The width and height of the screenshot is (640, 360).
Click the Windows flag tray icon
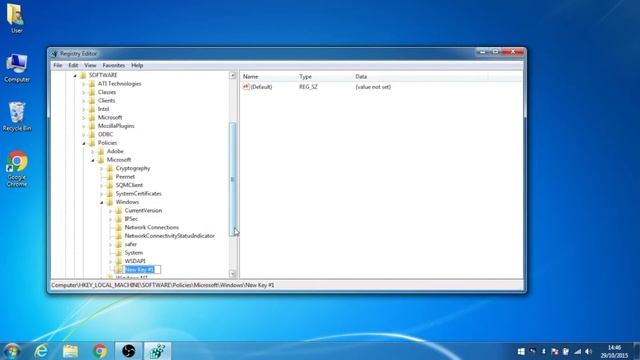pyautogui.click(x=521, y=351)
